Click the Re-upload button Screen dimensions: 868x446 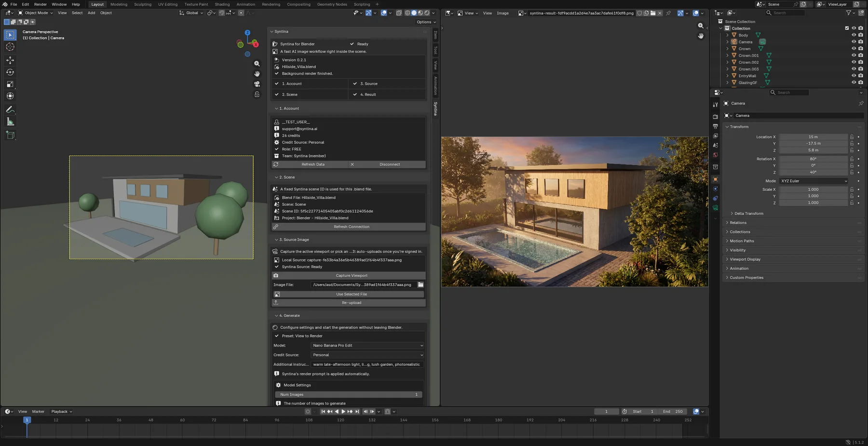click(x=349, y=303)
